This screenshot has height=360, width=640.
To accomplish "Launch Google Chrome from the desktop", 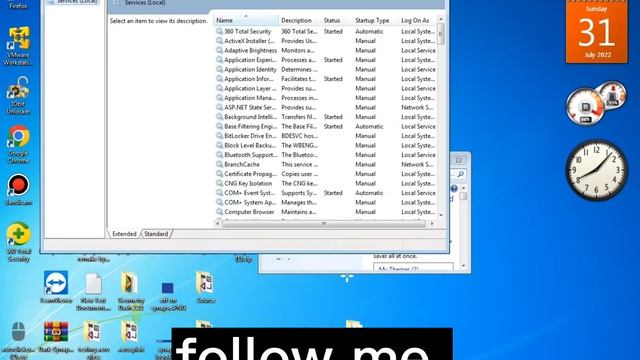I will 18,144.
